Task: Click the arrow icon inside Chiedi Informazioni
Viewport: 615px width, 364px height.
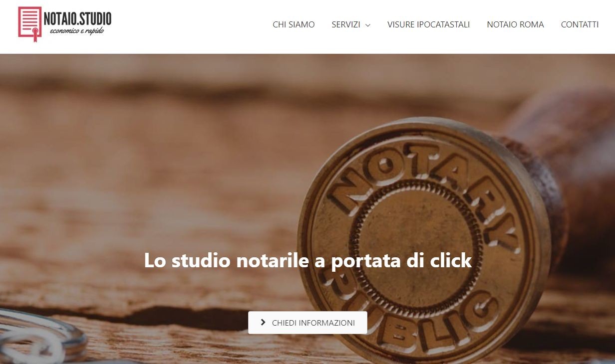Action: [x=263, y=323]
